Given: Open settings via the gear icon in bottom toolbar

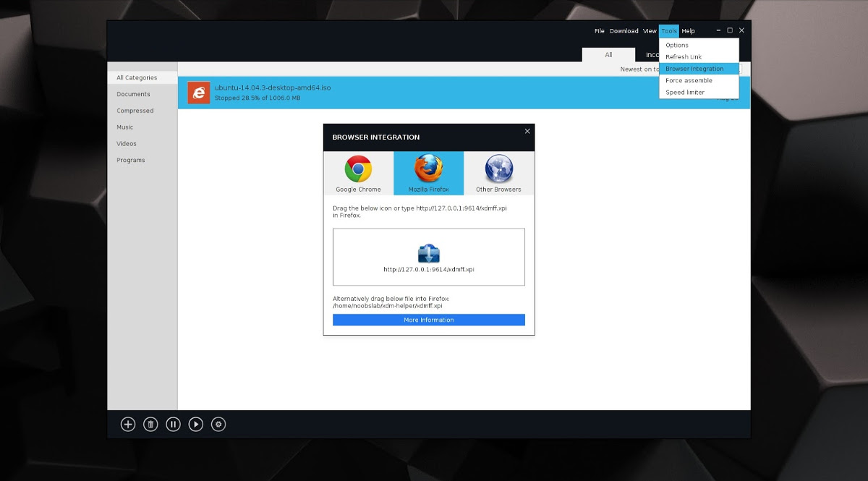Looking at the screenshot, I should coord(218,425).
